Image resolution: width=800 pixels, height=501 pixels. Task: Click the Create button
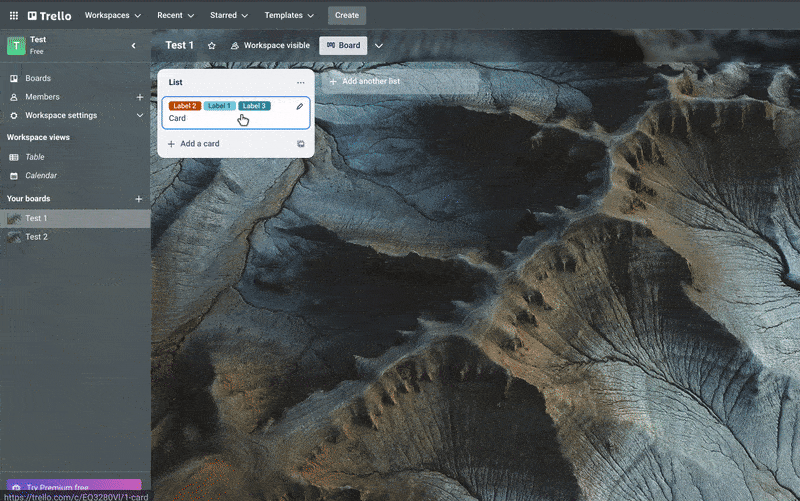coord(347,15)
